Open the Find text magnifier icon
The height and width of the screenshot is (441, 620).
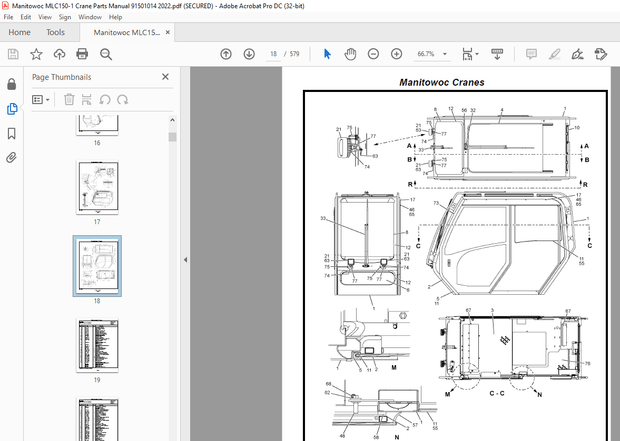click(x=106, y=54)
